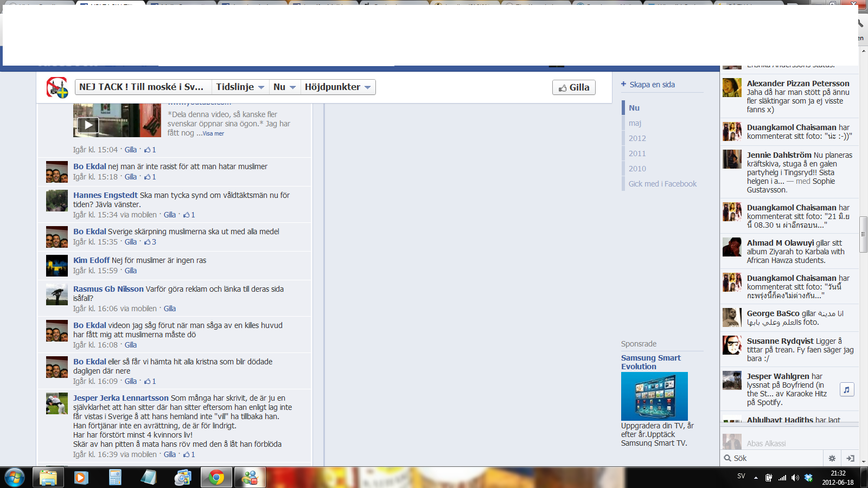
Task: Click the Spotify music note icon
Action: 847,389
